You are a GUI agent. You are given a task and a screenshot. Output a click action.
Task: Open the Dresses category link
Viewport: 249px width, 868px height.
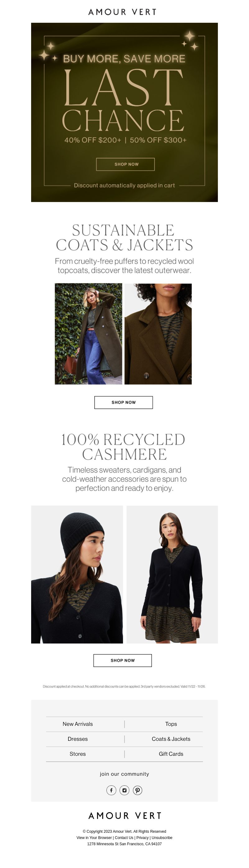78,739
